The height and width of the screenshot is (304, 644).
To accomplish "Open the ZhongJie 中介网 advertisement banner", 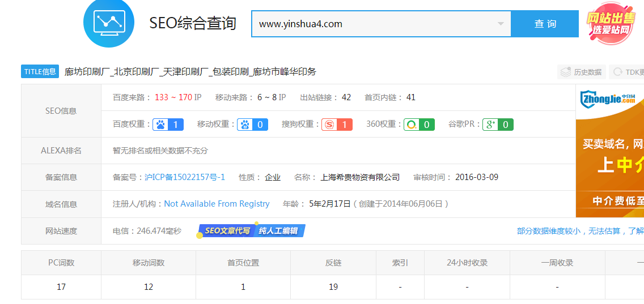I will tap(609, 152).
